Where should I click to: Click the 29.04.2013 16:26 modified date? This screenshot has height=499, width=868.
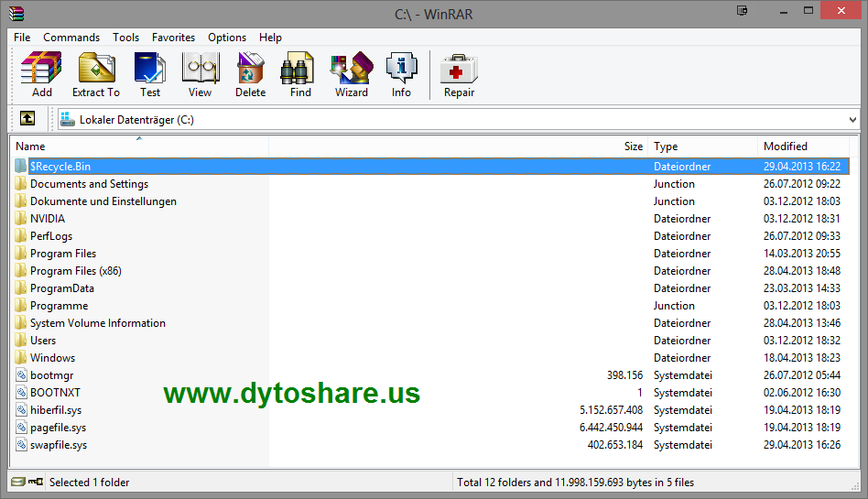(x=802, y=445)
